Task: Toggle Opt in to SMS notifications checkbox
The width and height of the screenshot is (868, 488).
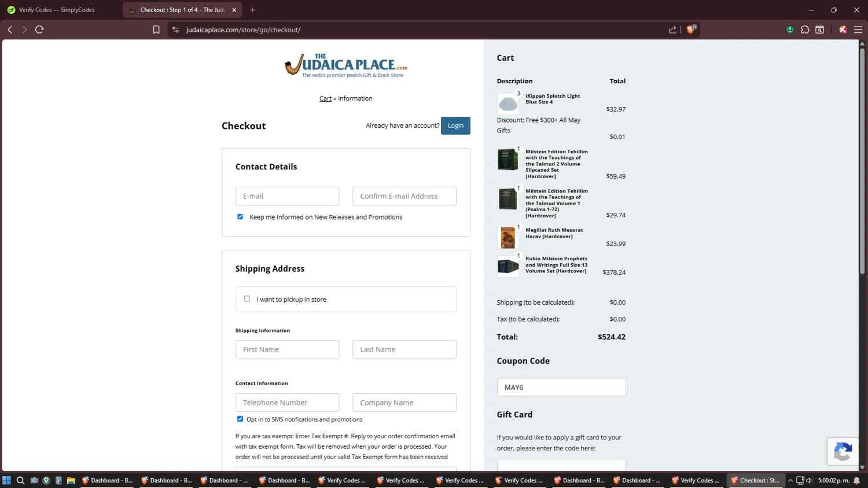Action: [x=240, y=419]
